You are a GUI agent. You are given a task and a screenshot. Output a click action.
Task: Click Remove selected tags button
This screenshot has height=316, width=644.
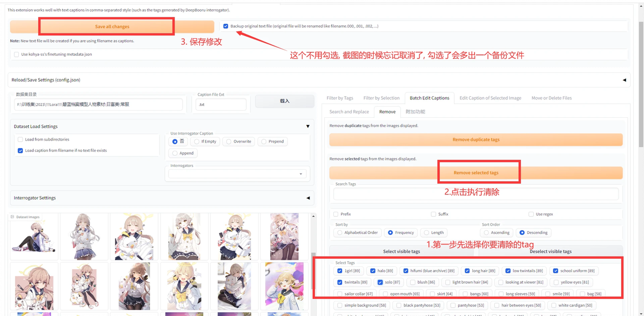point(475,173)
